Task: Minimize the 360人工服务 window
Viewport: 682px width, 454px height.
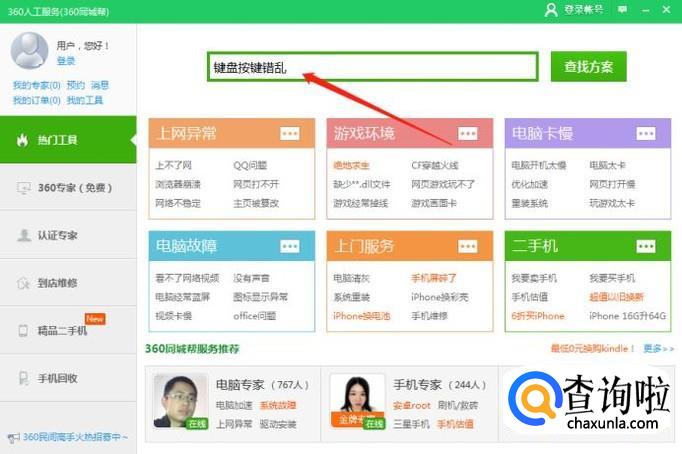Action: (x=645, y=10)
